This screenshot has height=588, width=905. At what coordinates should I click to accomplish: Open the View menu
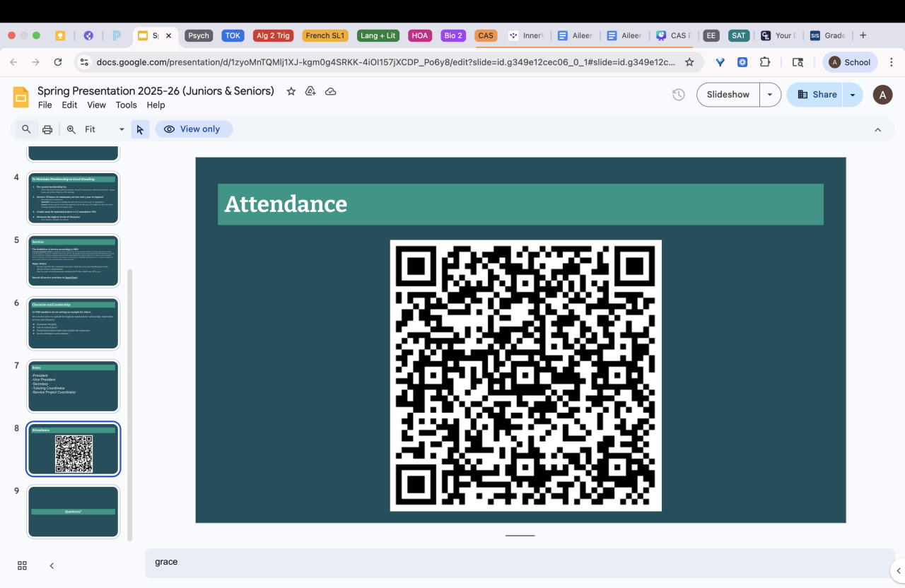96,105
